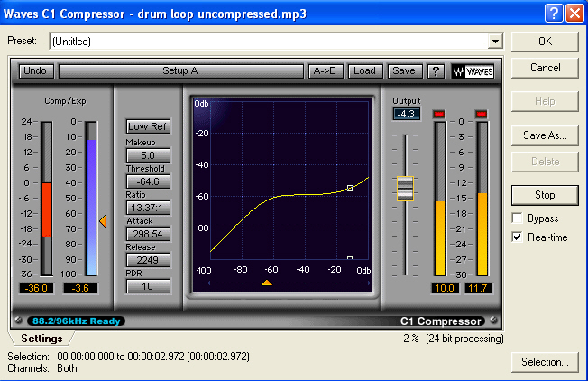Click the Save button in plugin toolbar
Viewport: 588px width, 381px height.
pos(404,71)
